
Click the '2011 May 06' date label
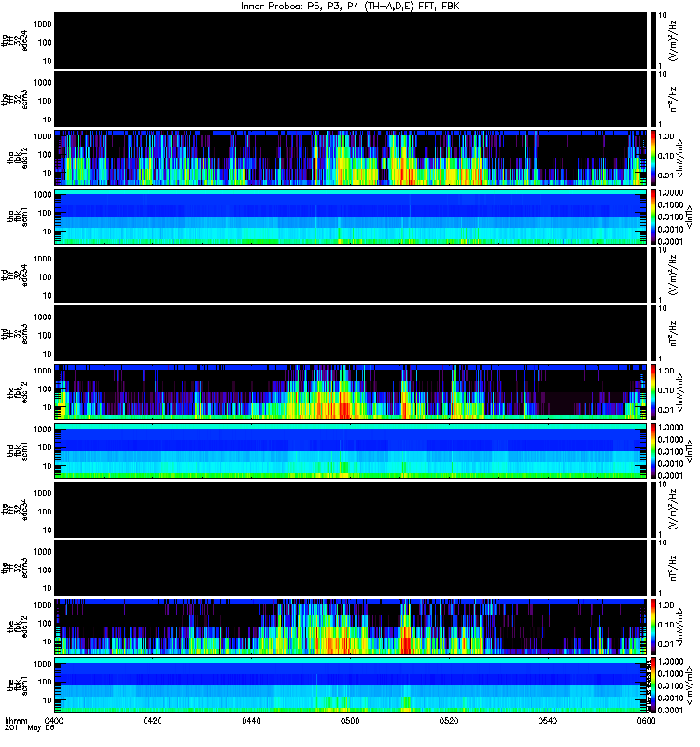pos(30,728)
